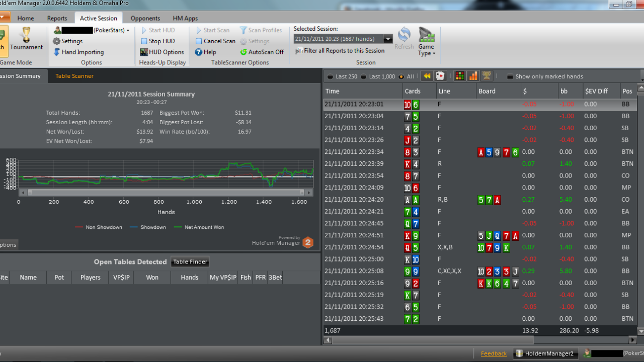Screen dimensions: 644x362
Task: Click the Non Showdown legend entry
Action: [99, 227]
